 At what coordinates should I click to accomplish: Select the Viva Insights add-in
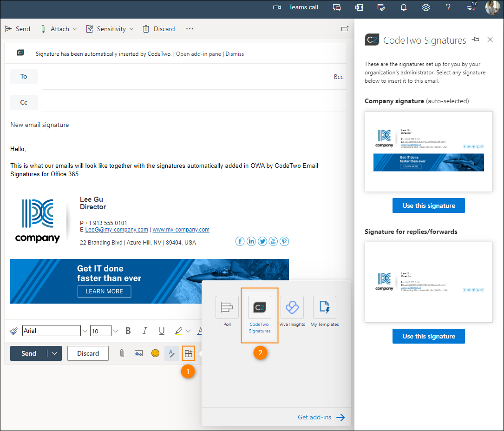(292, 311)
